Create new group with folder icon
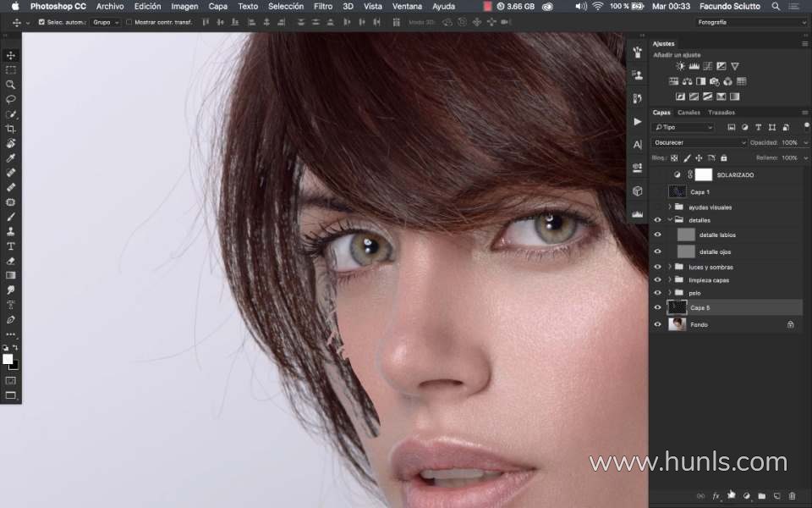Viewport: 812px width, 508px height. click(x=761, y=496)
